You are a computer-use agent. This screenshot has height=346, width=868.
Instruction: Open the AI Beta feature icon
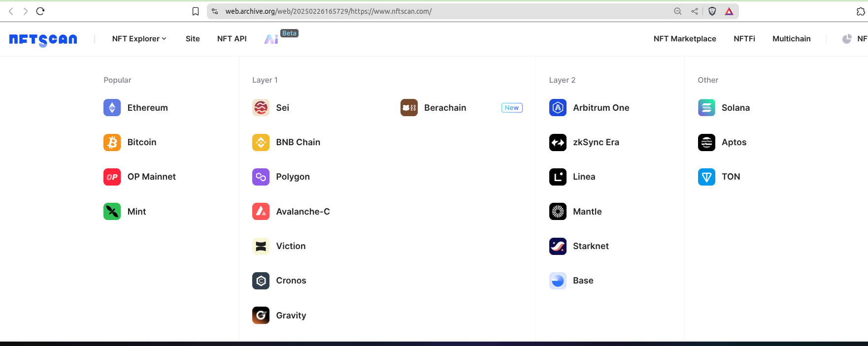(x=271, y=39)
